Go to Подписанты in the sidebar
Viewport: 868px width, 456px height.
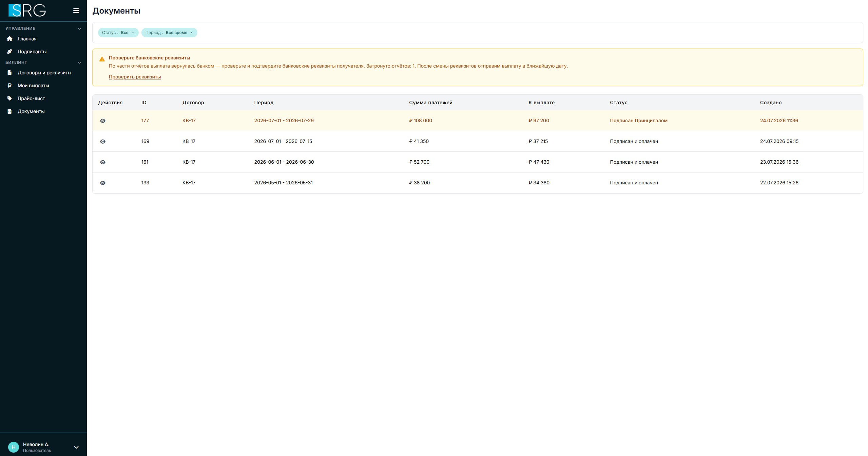[x=32, y=52]
